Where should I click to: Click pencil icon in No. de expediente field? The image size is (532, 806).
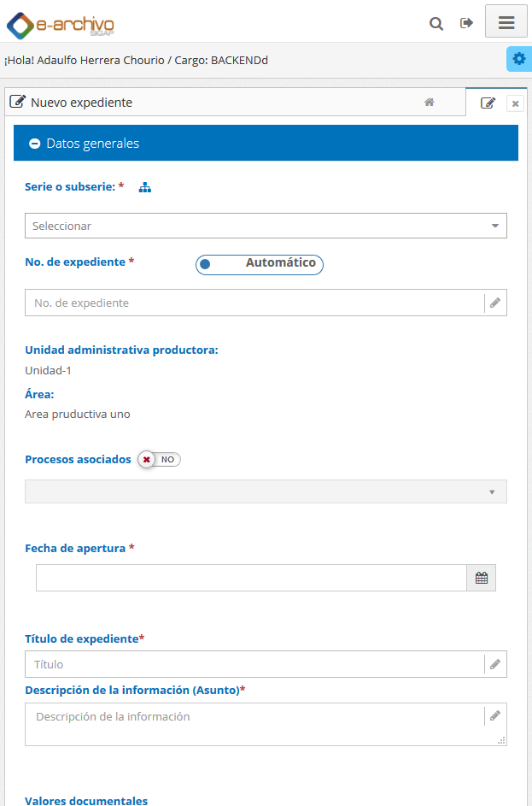point(495,303)
